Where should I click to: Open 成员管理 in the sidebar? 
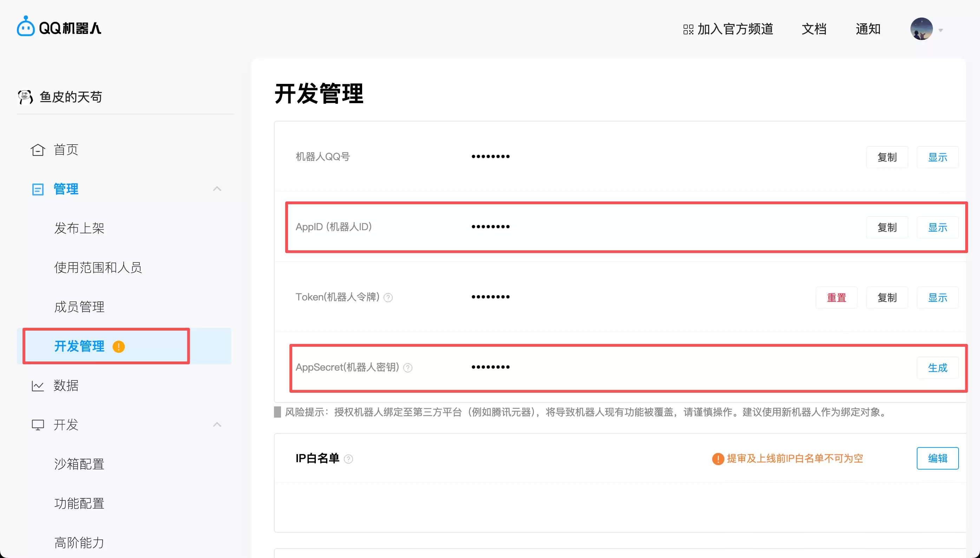tap(79, 307)
